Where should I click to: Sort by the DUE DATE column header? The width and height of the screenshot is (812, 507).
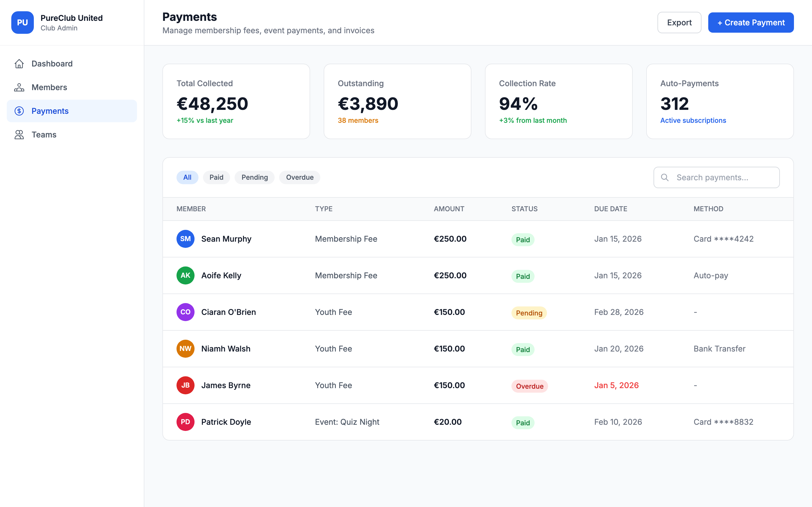[611, 208]
